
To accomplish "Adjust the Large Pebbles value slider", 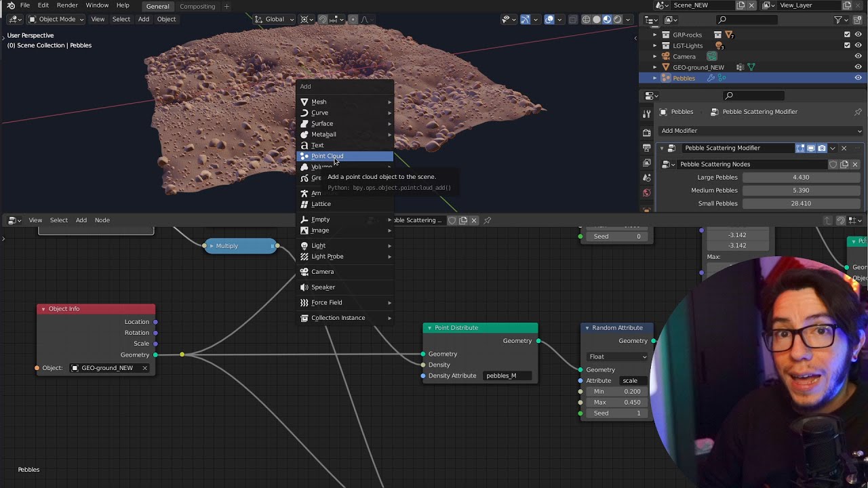I will [x=801, y=178].
